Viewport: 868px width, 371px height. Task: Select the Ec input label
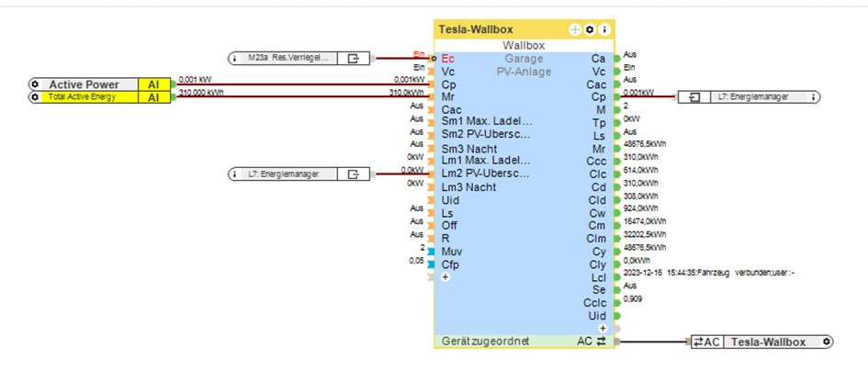point(448,59)
